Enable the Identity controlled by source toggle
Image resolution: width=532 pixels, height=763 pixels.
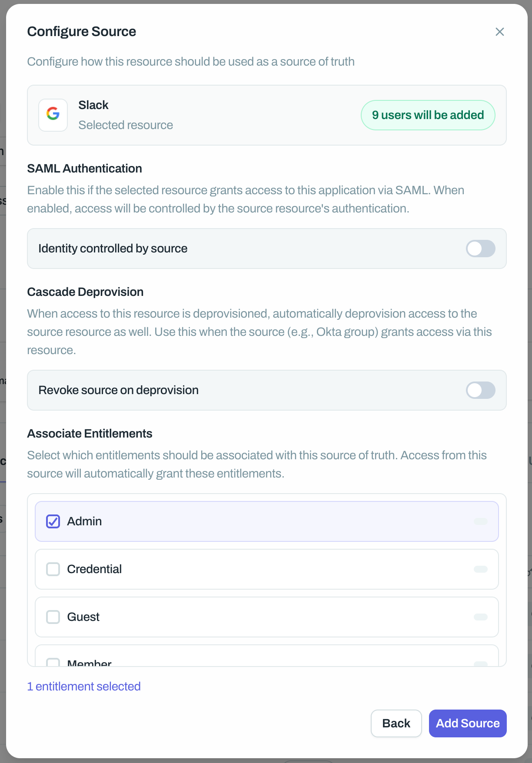point(480,249)
